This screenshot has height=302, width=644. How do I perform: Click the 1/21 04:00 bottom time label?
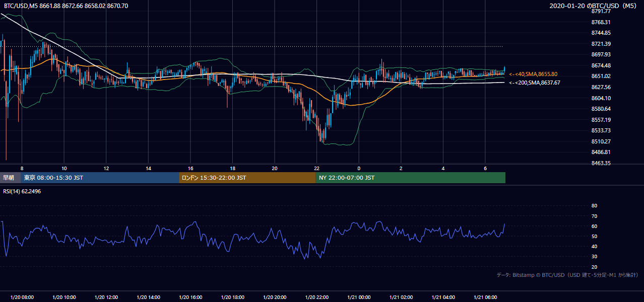coord(443,297)
